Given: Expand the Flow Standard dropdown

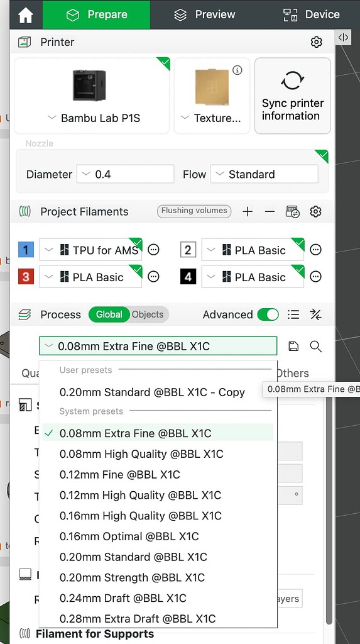Looking at the screenshot, I should click(265, 174).
